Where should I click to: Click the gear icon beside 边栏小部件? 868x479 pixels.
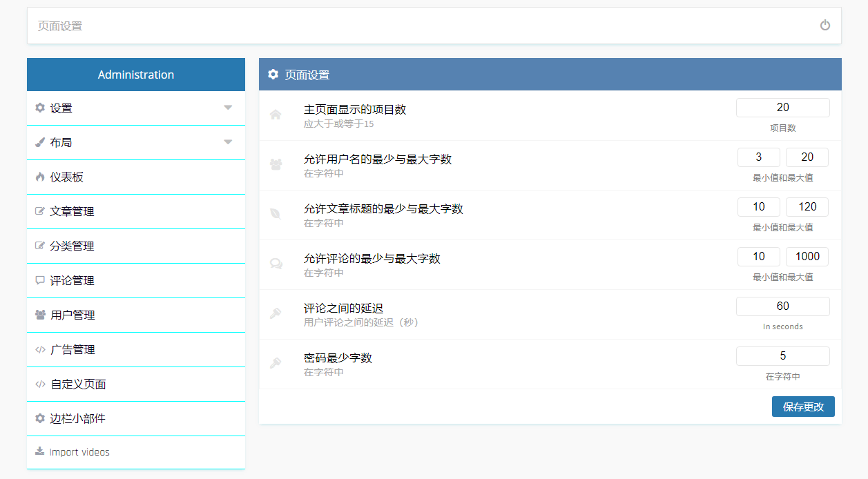pos(40,418)
